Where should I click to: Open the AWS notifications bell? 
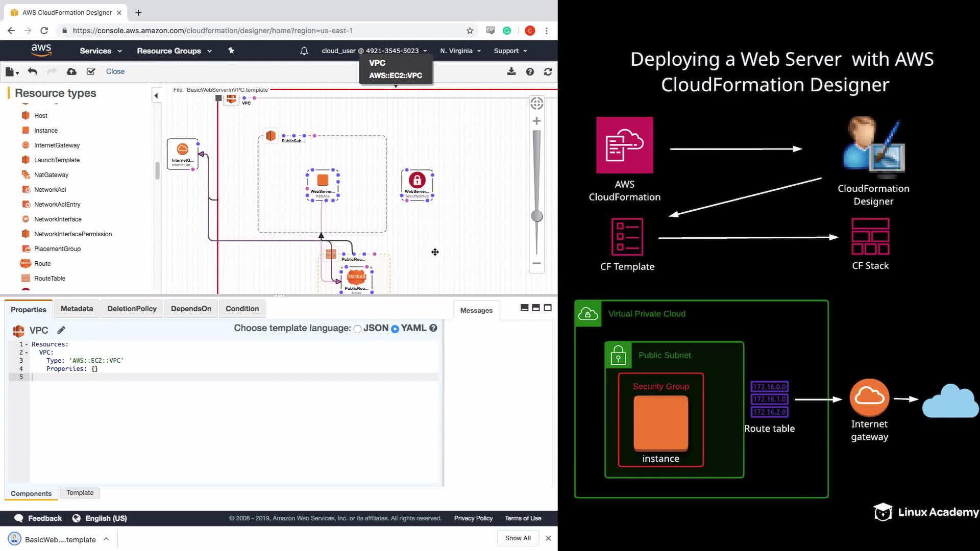click(304, 51)
